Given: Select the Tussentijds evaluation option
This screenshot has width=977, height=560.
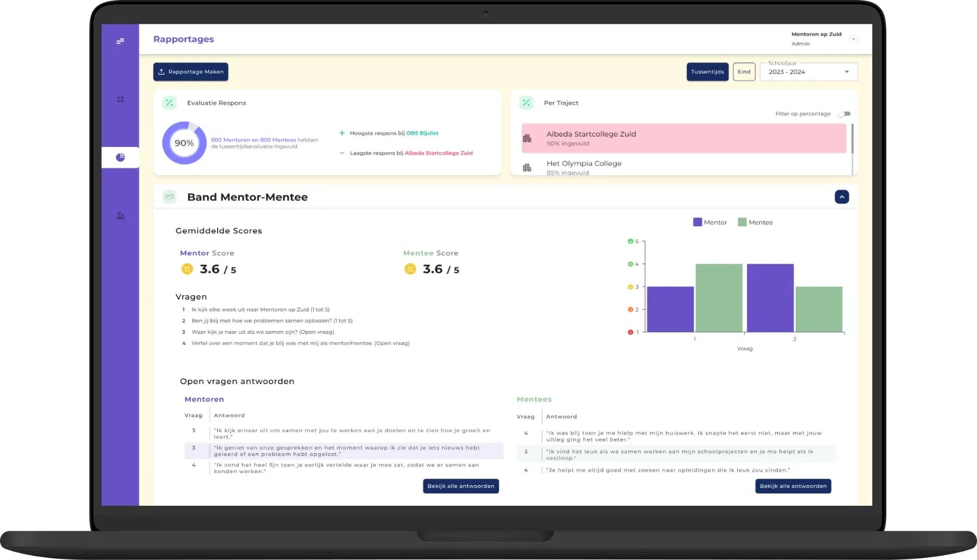Looking at the screenshot, I should click(707, 72).
